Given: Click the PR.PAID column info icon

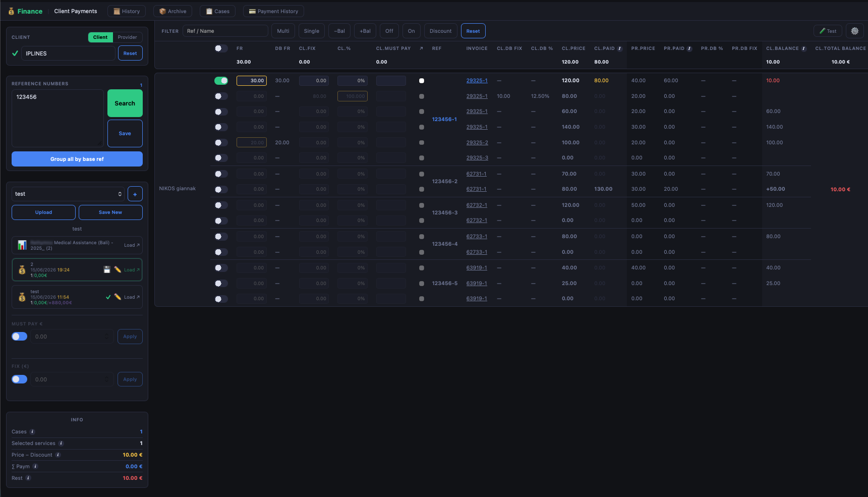Looking at the screenshot, I should coord(689,48).
